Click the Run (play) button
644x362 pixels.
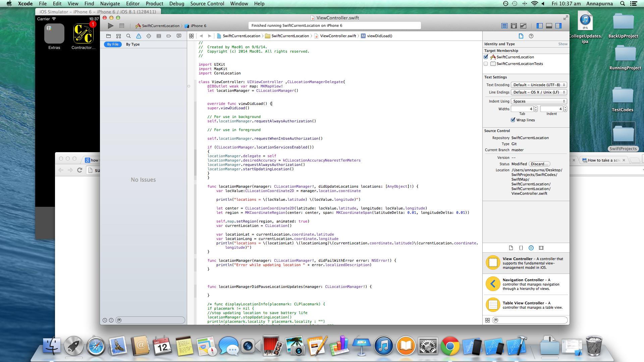coord(111,26)
